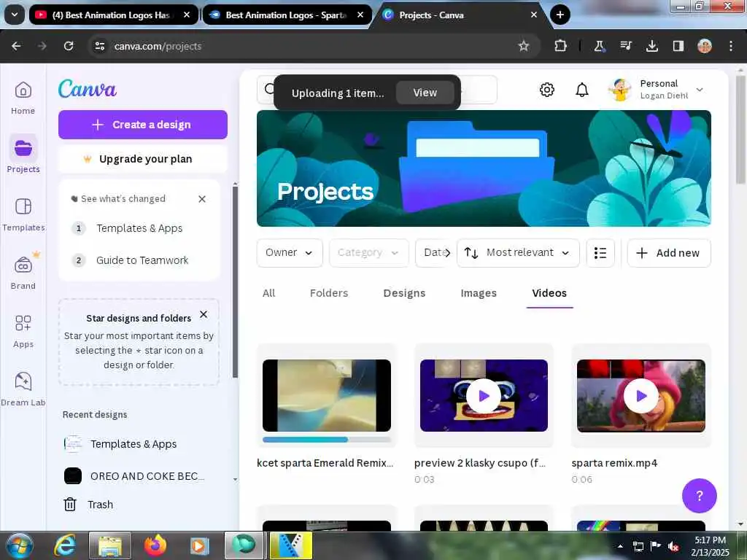
Task: Open Windows Explorer from taskbar
Action: coord(110,545)
